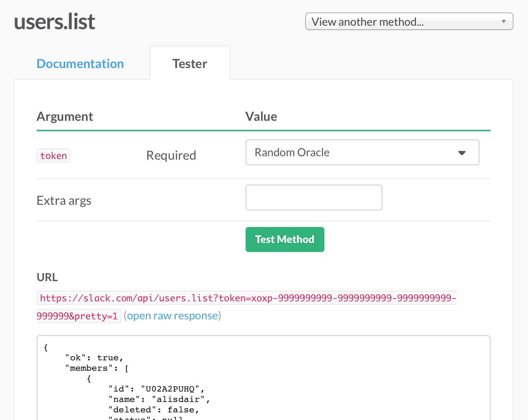Select the JSON response output area
The image size is (528, 420).
[x=263, y=378]
